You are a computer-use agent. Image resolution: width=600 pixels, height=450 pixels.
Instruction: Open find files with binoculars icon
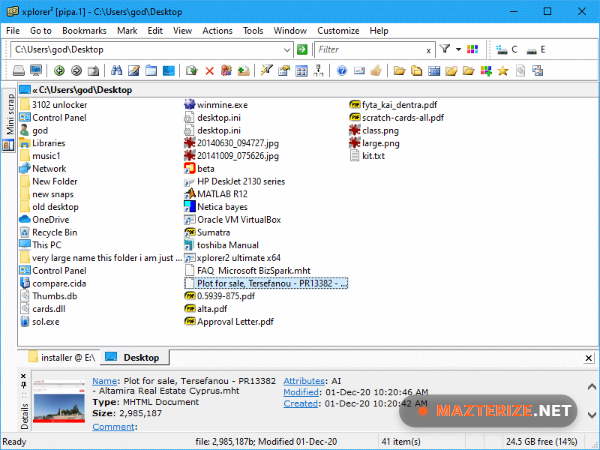(116, 71)
